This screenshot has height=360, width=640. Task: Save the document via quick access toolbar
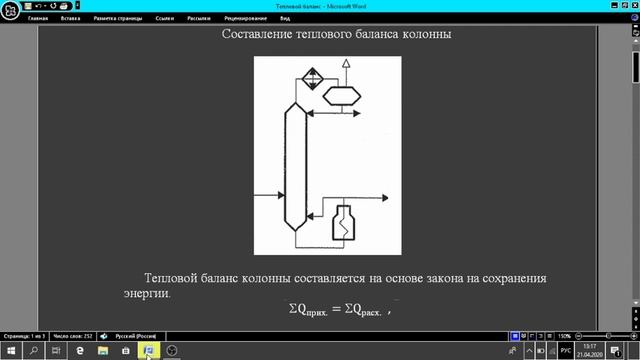[28, 6]
